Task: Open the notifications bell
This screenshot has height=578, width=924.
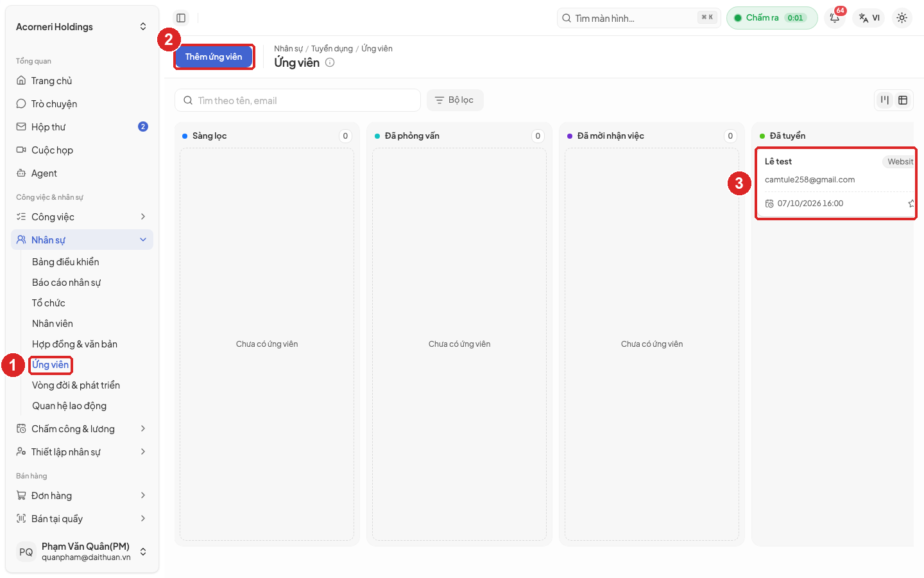Action: pos(835,18)
